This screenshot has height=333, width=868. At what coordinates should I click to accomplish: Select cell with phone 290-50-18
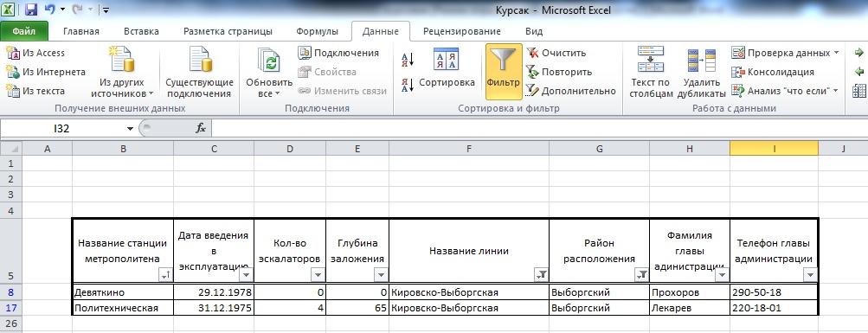774,292
